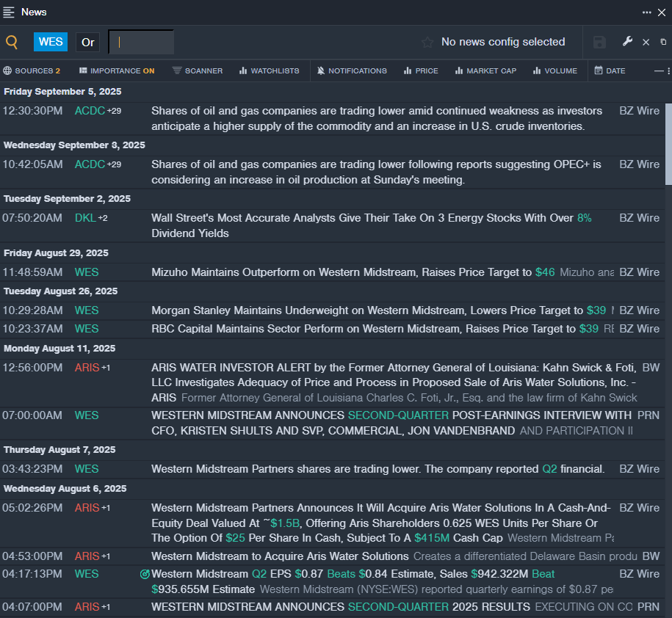The height and width of the screenshot is (618, 672).
Task: Click the pop-out window icon
Action: coord(663,42)
